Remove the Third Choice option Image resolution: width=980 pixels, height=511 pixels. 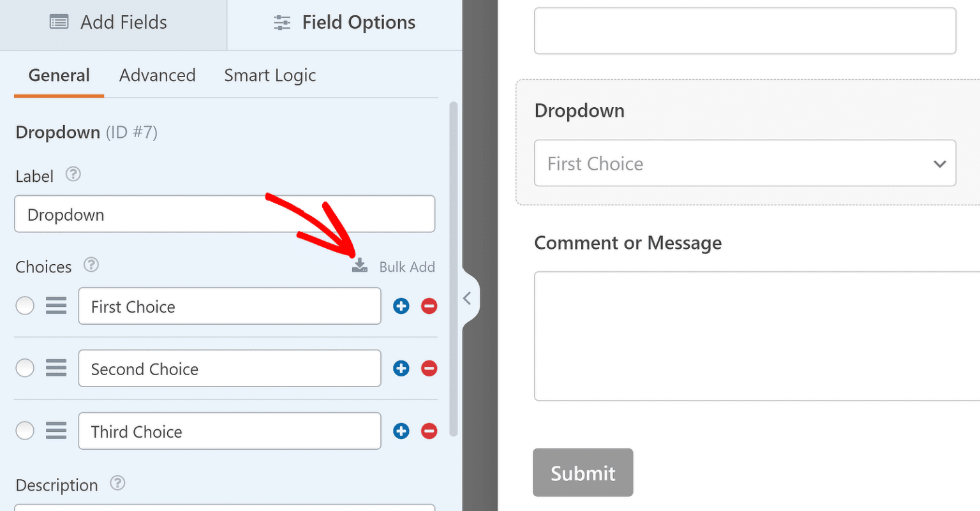(x=429, y=431)
